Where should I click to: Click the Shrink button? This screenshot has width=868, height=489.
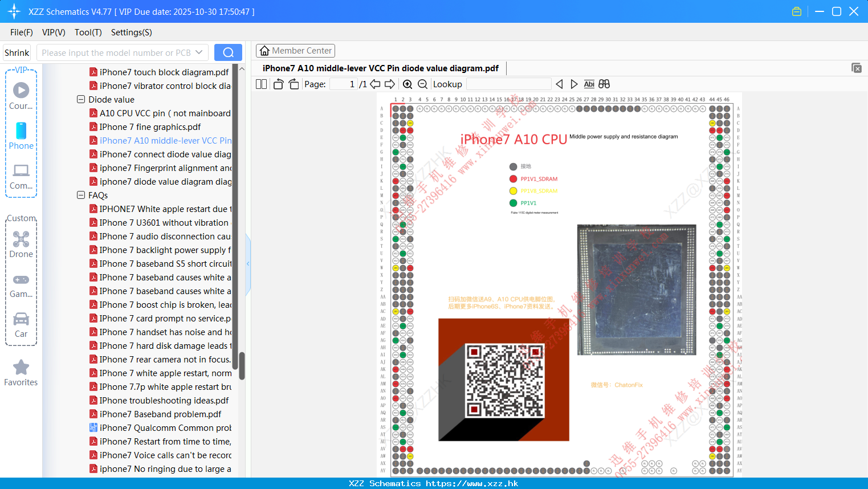(x=17, y=52)
